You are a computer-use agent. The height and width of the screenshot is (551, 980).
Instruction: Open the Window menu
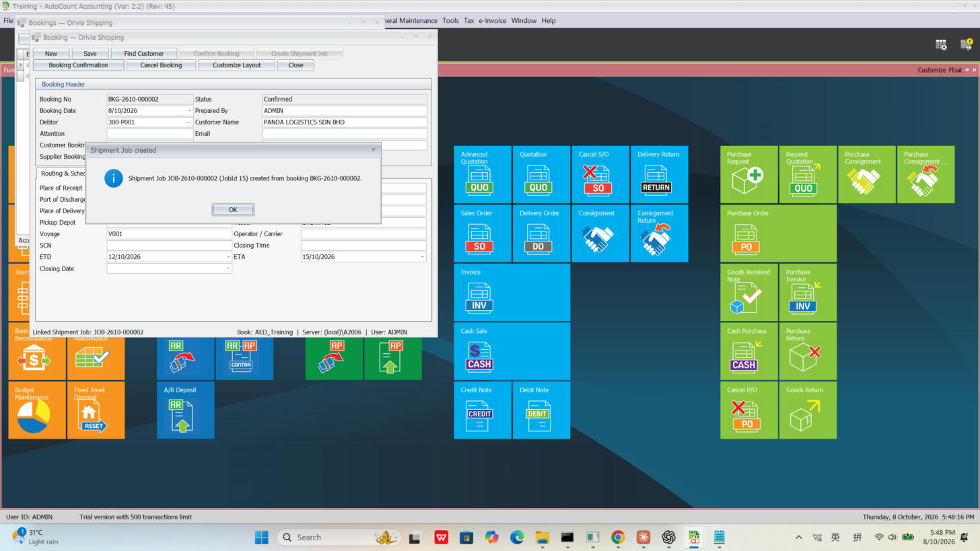pyautogui.click(x=524, y=21)
